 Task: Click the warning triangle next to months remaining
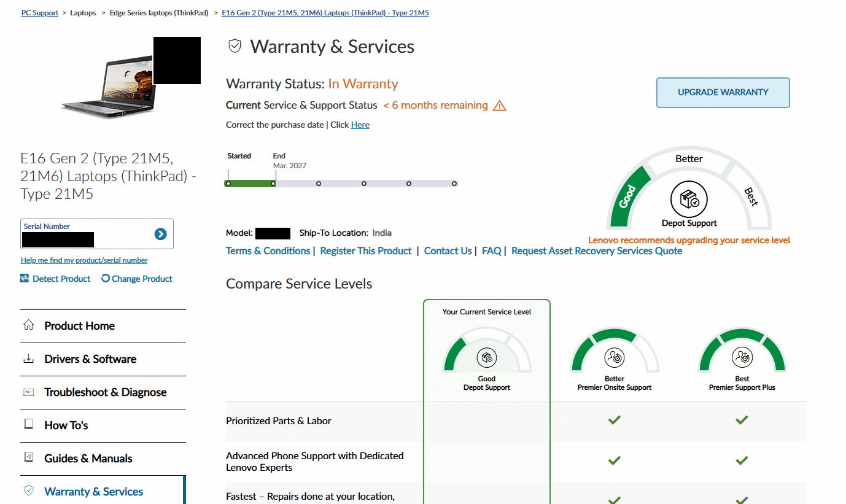pos(500,106)
